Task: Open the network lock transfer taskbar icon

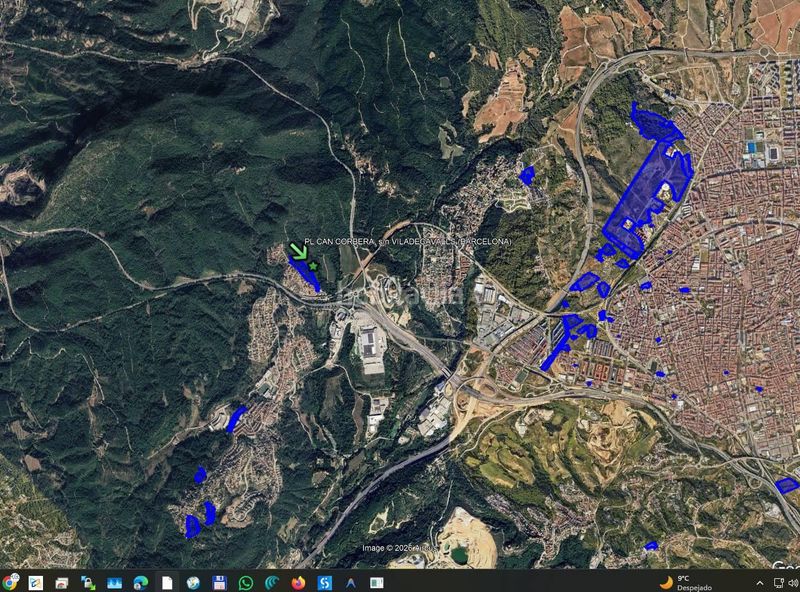Action: point(88,582)
